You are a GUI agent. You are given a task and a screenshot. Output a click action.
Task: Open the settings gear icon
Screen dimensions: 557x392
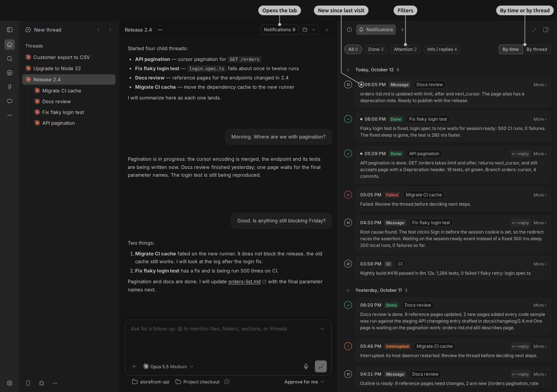(10, 383)
